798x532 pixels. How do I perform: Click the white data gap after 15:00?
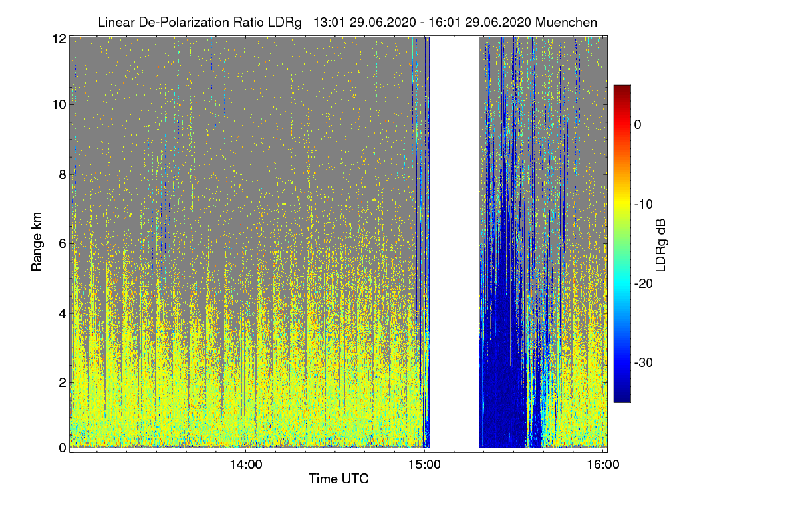coord(454,243)
